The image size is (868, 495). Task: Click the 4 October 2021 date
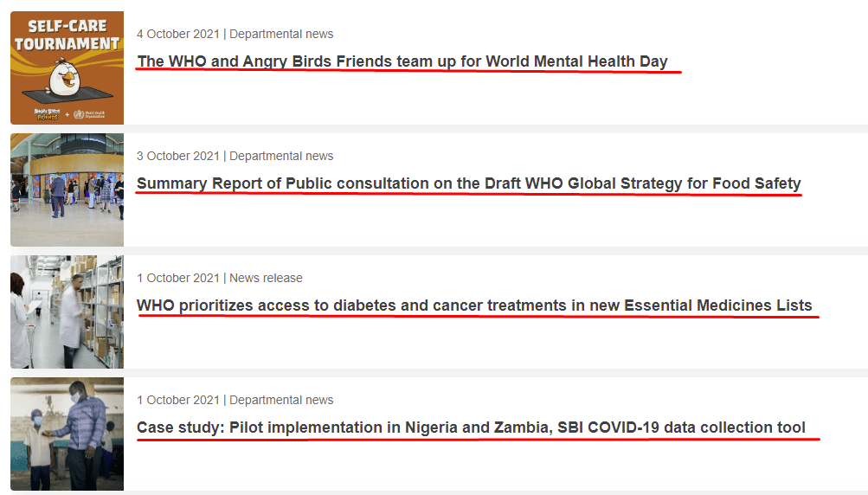pos(178,34)
